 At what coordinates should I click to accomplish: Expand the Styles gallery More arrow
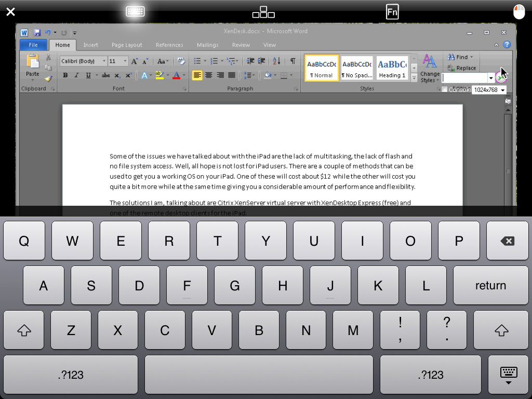414,78
